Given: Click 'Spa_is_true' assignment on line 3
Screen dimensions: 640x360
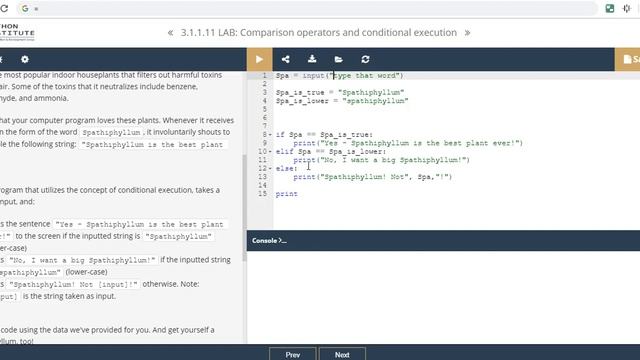Looking at the screenshot, I should tap(340, 93).
